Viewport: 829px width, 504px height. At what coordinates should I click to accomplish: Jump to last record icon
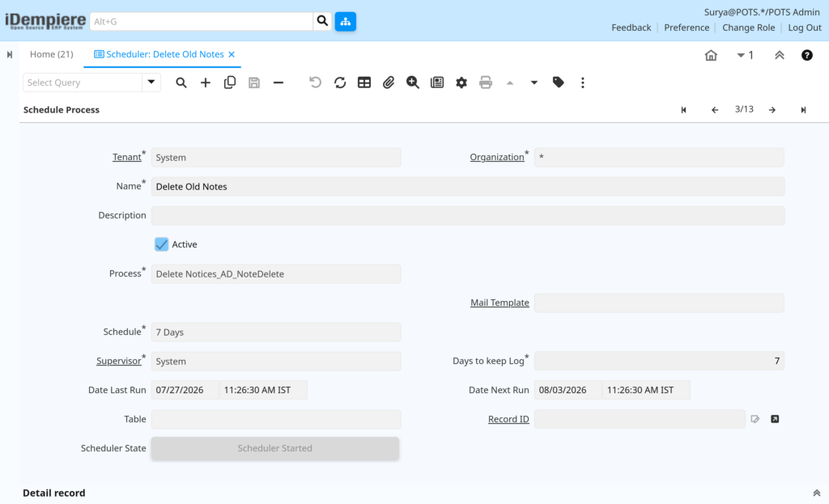pyautogui.click(x=803, y=110)
